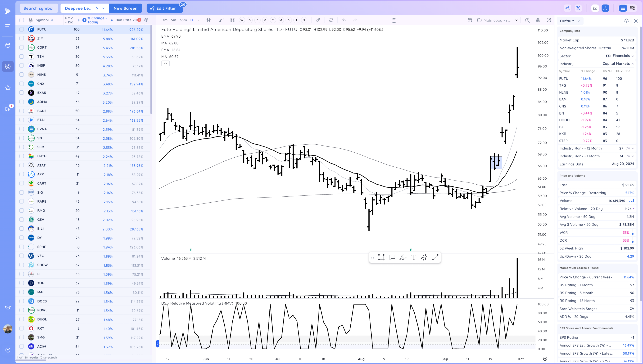Click the eraser drawing icon

coord(318,20)
